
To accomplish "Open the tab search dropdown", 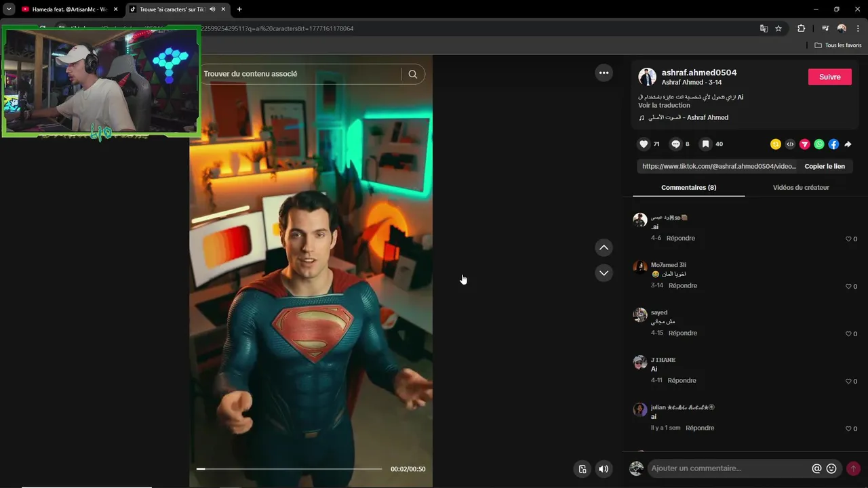I will [x=9, y=9].
